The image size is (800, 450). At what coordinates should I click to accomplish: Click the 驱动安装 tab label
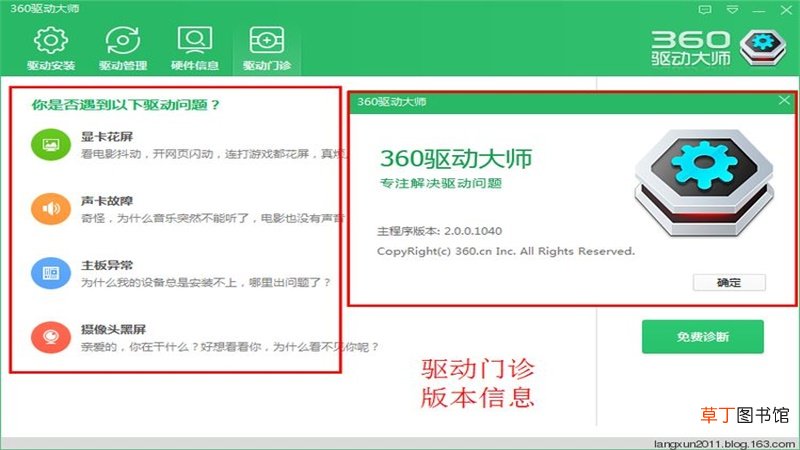(51, 65)
